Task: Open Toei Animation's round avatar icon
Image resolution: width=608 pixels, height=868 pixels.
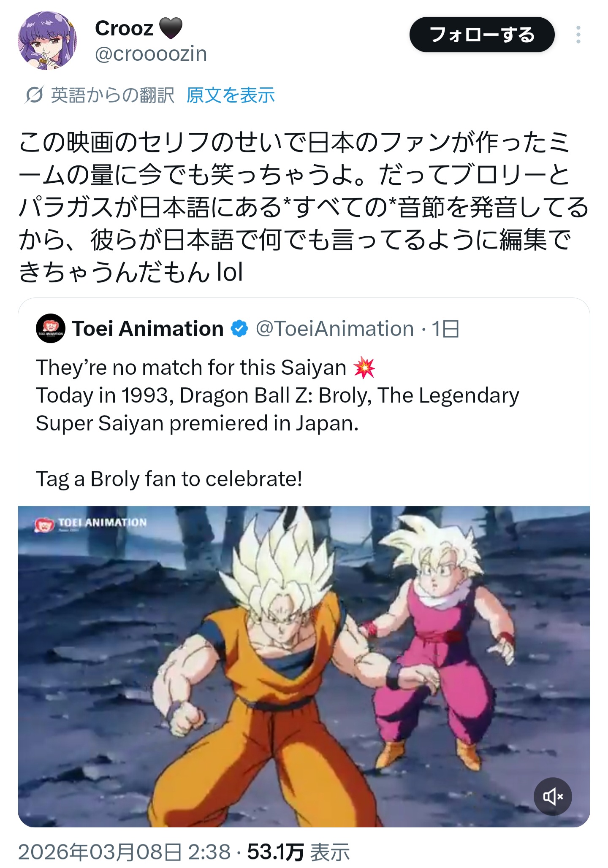Action: click(x=51, y=328)
